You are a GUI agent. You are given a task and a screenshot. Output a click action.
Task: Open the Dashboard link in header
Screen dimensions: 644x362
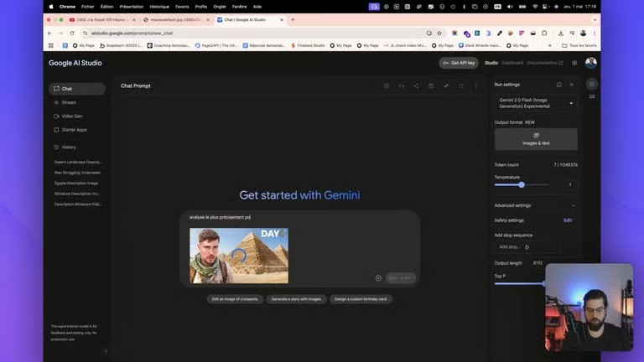512,63
